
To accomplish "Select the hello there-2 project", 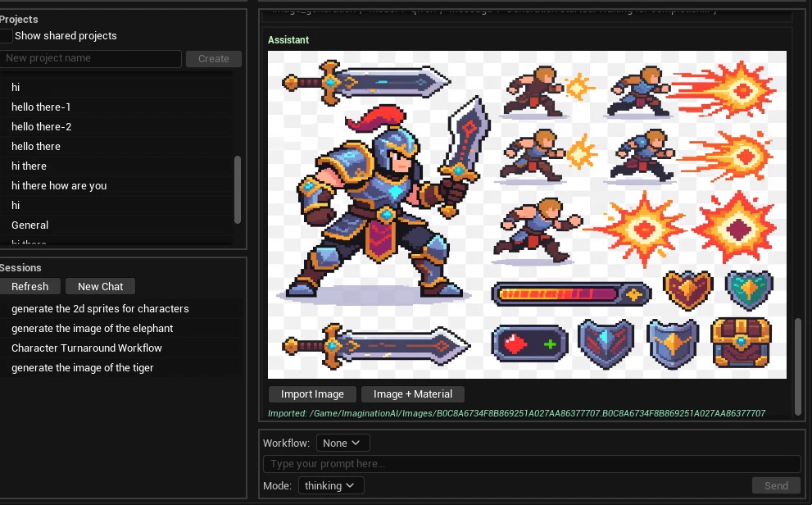I will coord(116,127).
